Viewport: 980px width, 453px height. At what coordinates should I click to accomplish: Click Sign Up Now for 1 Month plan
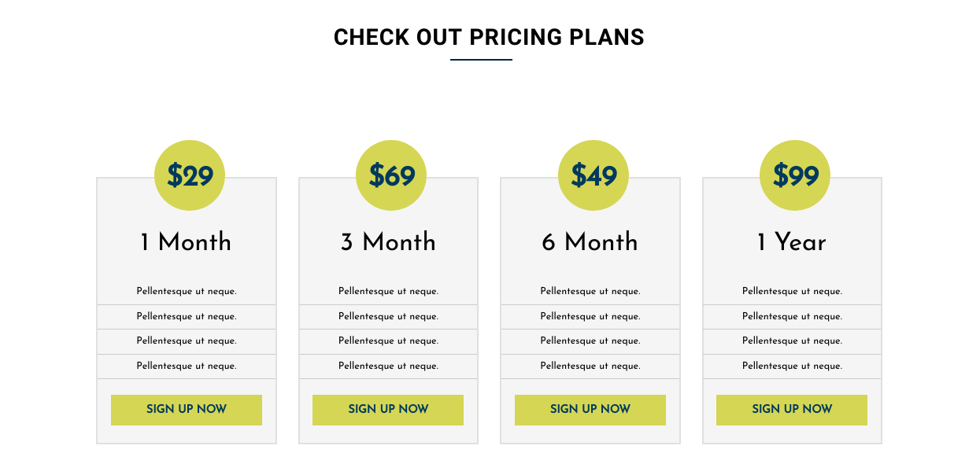pyautogui.click(x=187, y=410)
